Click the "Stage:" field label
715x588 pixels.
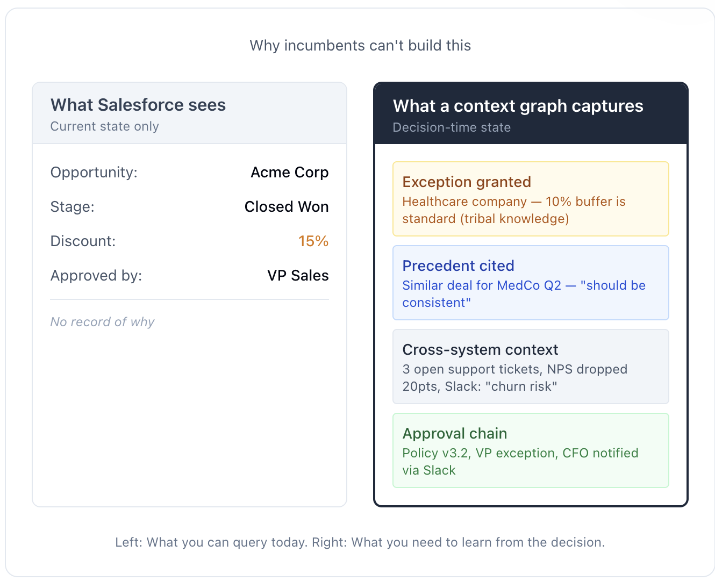tap(72, 207)
